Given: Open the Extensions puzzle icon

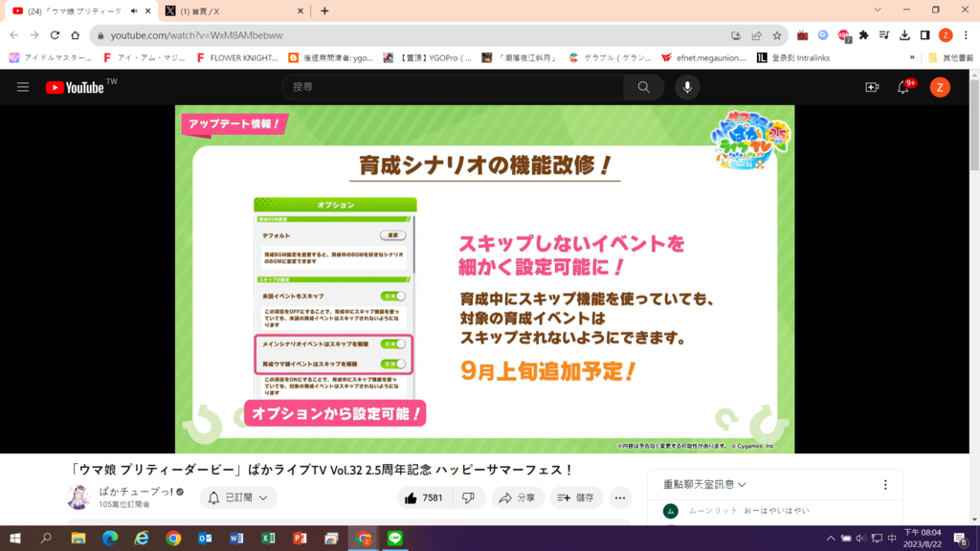Looking at the screenshot, I should point(864,35).
